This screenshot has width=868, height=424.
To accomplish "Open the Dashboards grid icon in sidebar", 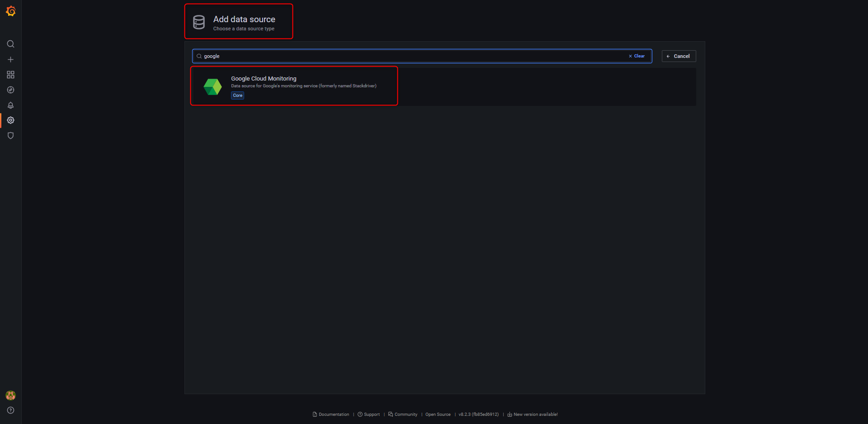I will [x=10, y=75].
